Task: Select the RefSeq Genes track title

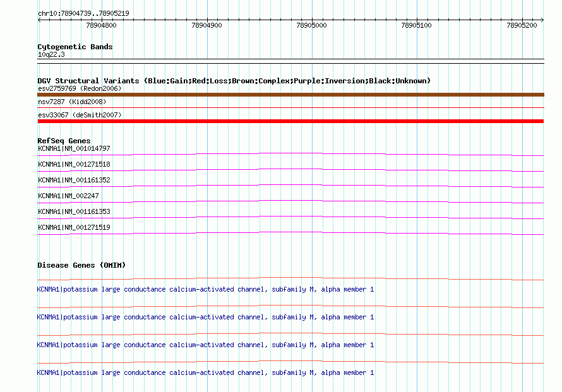Action: (x=64, y=141)
